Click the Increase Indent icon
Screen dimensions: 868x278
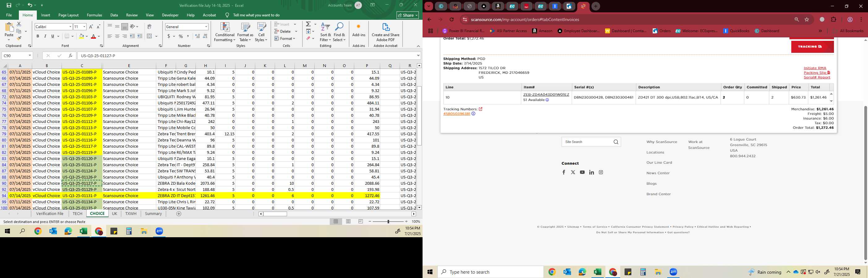140,36
